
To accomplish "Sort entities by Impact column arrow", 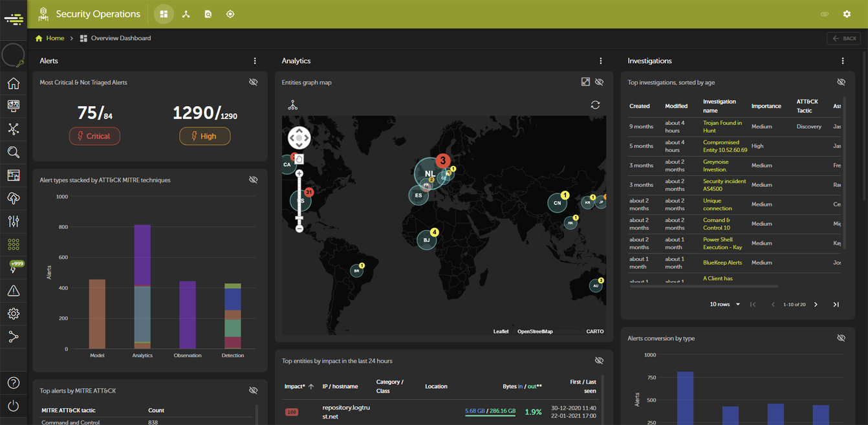I will pos(311,387).
